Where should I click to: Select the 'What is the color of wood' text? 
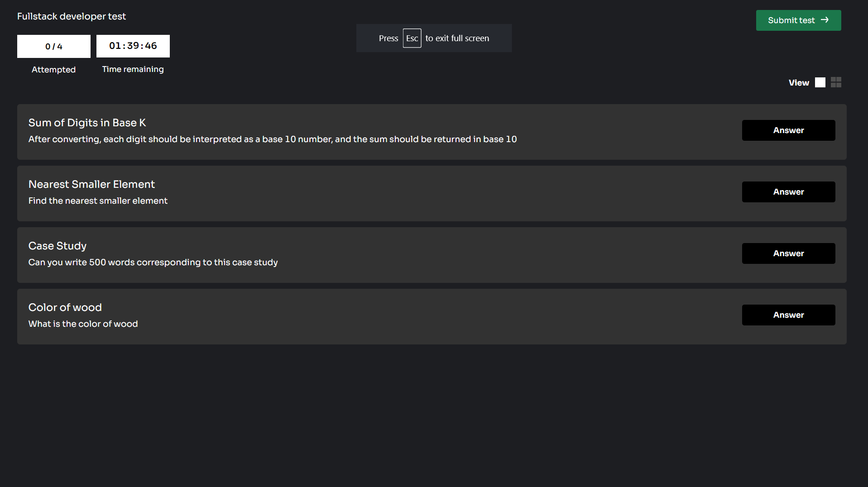tap(83, 324)
